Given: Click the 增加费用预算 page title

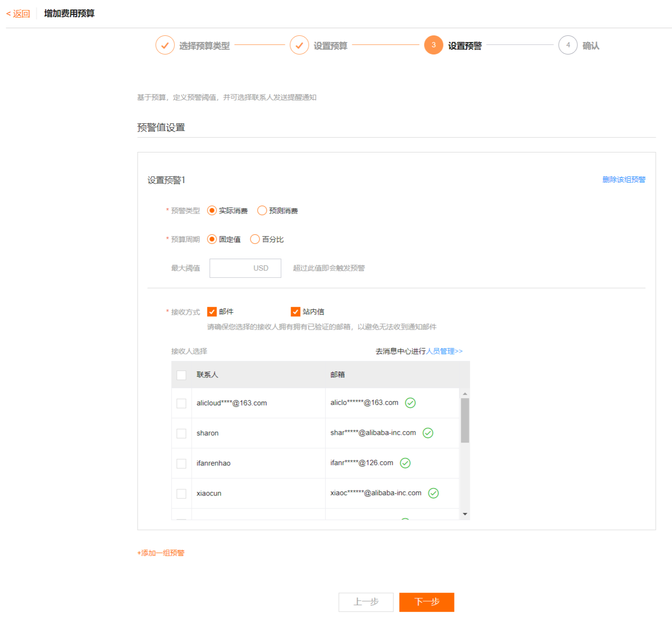Looking at the screenshot, I should pos(69,14).
